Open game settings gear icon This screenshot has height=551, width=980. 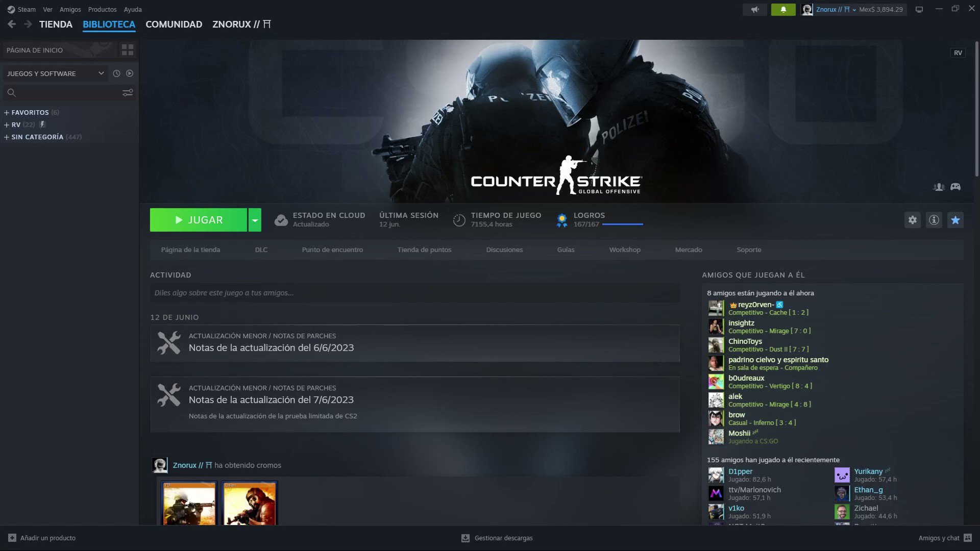point(913,220)
